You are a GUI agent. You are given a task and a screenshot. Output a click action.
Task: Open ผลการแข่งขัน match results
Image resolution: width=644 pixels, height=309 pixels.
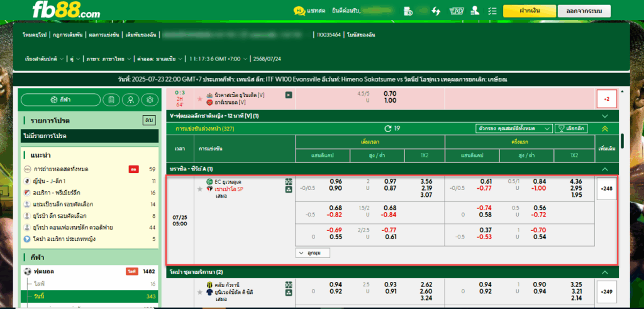pyautogui.click(x=104, y=35)
